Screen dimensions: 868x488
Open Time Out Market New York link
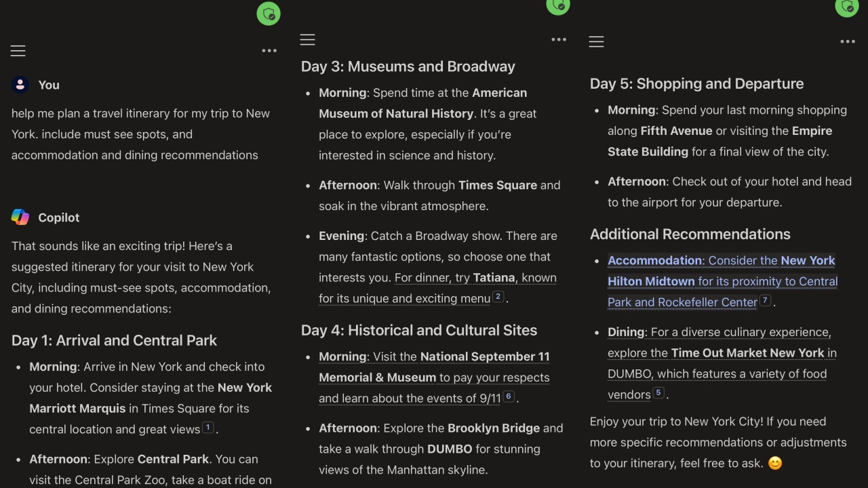pyautogui.click(x=722, y=363)
